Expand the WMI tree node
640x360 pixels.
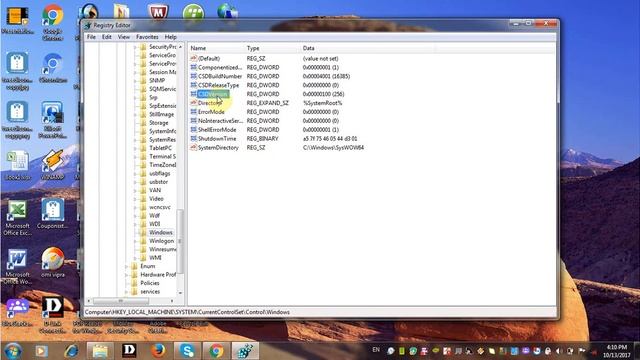tap(135, 258)
